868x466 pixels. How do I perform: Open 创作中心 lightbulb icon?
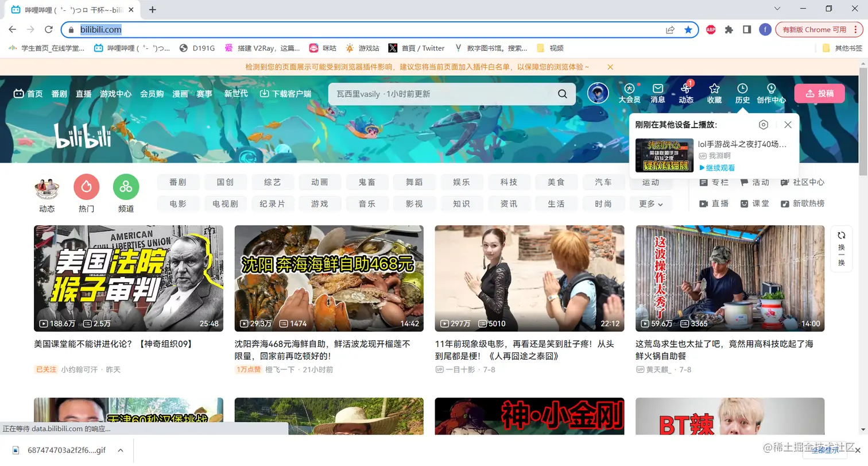point(771,94)
